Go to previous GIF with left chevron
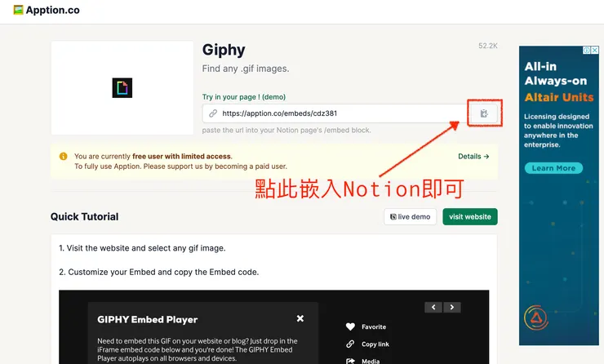 pos(433,308)
